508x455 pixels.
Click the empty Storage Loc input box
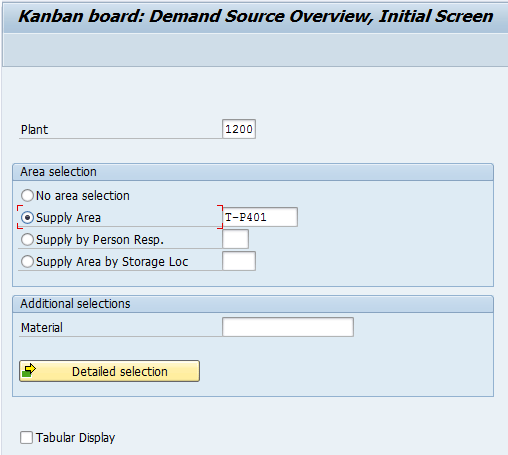(239, 261)
